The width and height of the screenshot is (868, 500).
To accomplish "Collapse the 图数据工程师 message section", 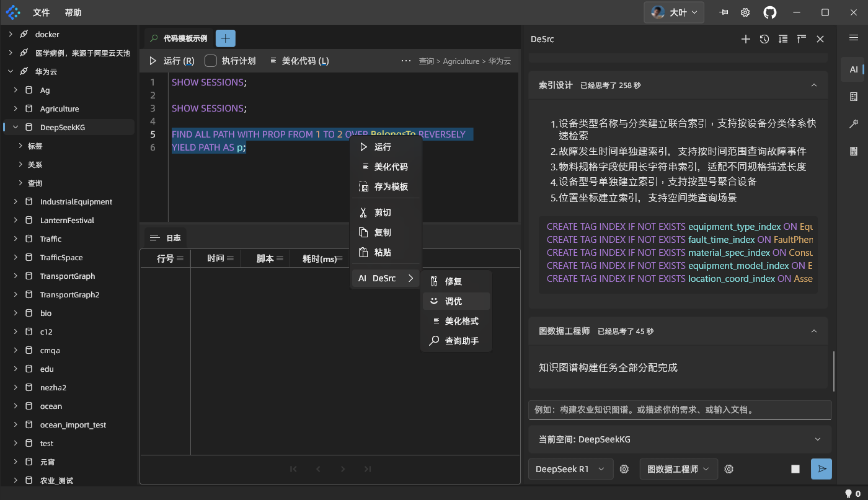I will tap(814, 331).
